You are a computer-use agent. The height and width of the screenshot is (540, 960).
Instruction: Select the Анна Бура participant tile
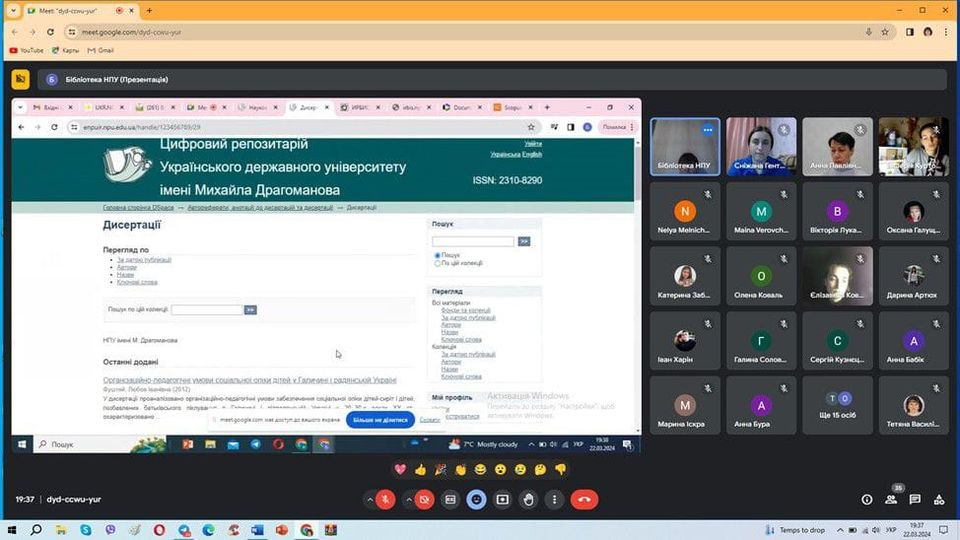click(761, 405)
